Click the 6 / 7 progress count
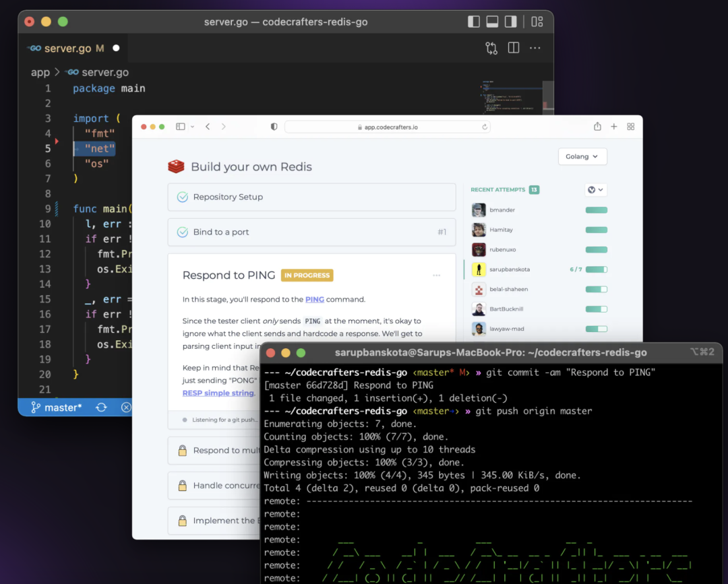728x584 pixels. [x=576, y=269]
